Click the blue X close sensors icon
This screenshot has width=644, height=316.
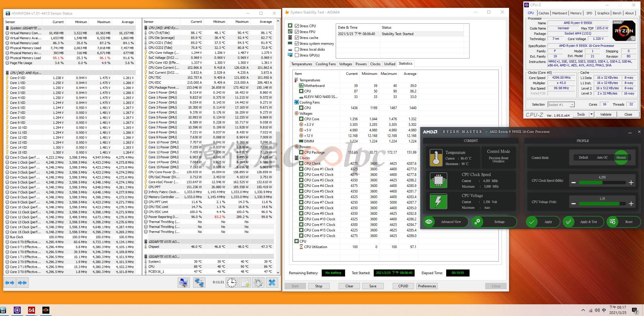click(272, 283)
